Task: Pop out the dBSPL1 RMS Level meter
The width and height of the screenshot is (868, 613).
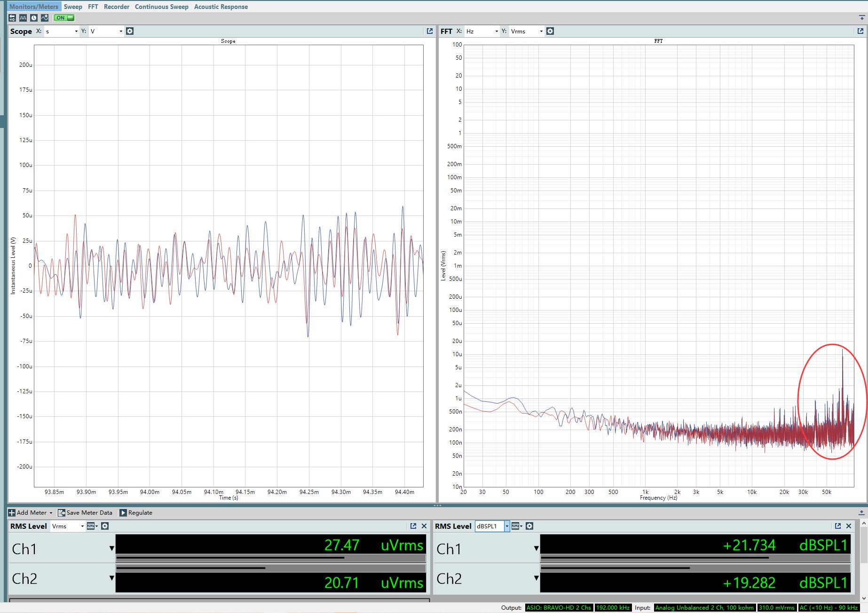Action: pyautogui.click(x=838, y=526)
